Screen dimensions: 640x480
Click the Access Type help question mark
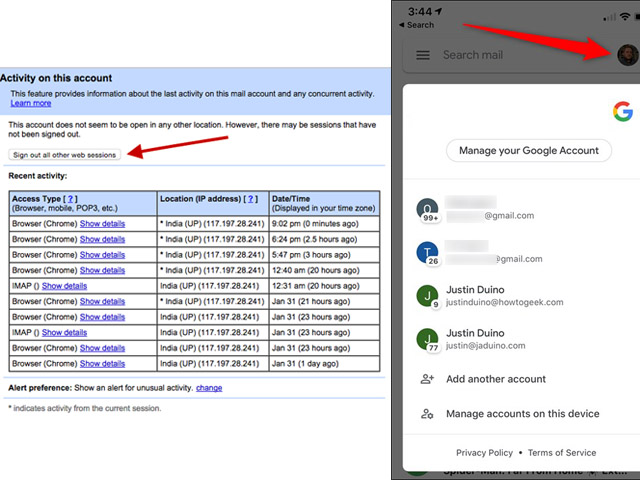tap(70, 199)
